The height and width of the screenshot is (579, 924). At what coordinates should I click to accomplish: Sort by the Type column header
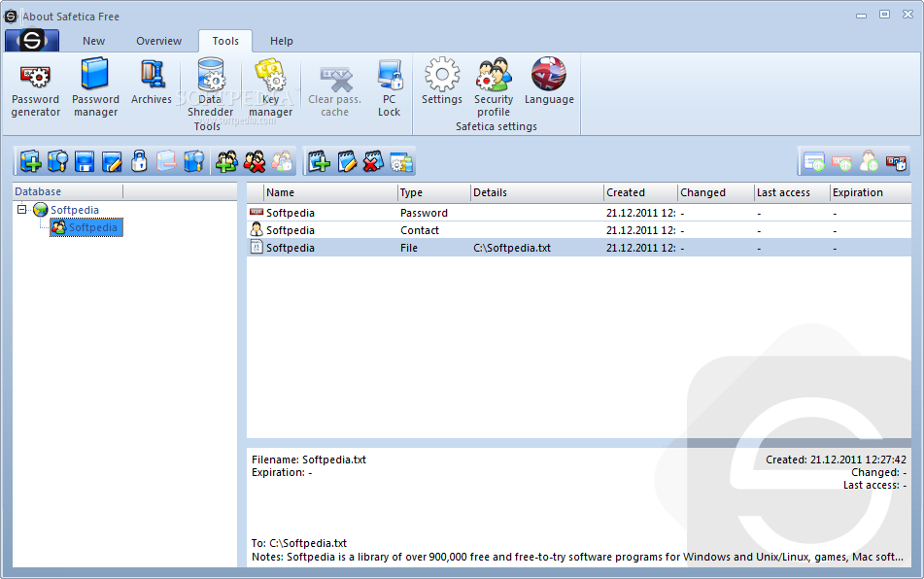point(434,192)
